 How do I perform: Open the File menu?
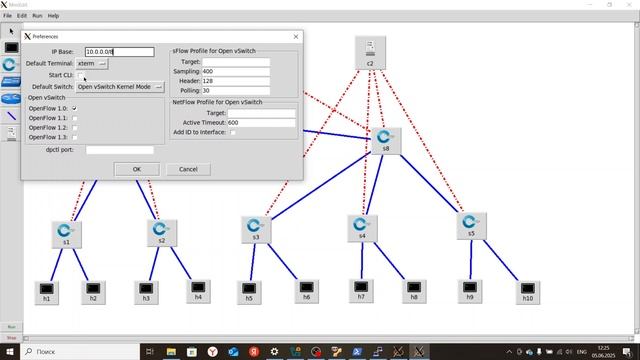[7, 16]
